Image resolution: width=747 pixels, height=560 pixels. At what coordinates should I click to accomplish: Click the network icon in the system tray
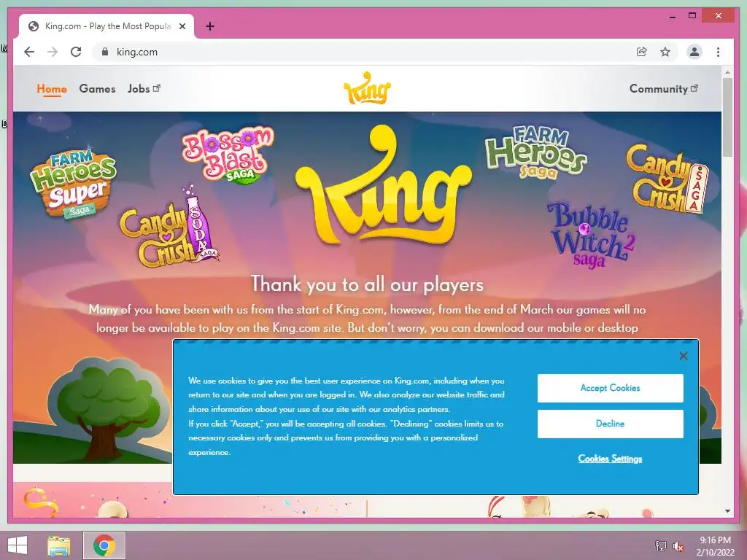pos(661,545)
